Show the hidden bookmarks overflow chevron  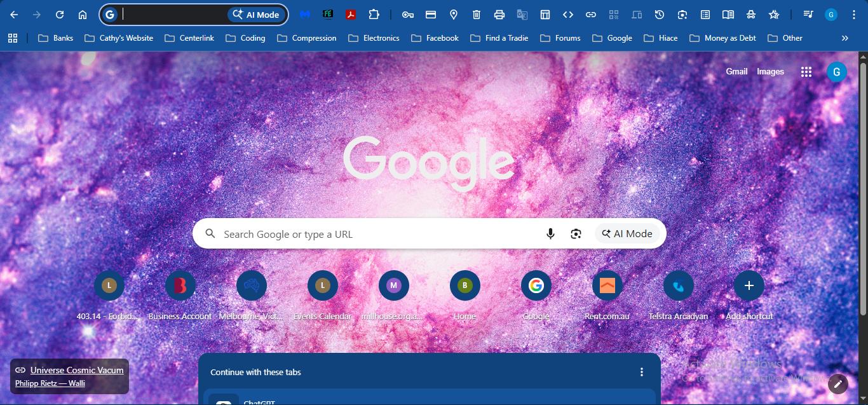pos(845,38)
